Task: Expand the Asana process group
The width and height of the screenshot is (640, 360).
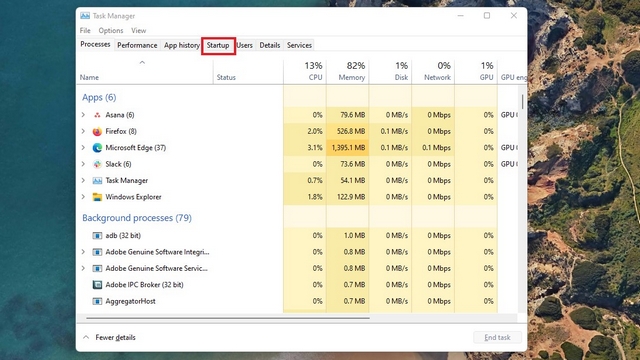Action: [83, 115]
